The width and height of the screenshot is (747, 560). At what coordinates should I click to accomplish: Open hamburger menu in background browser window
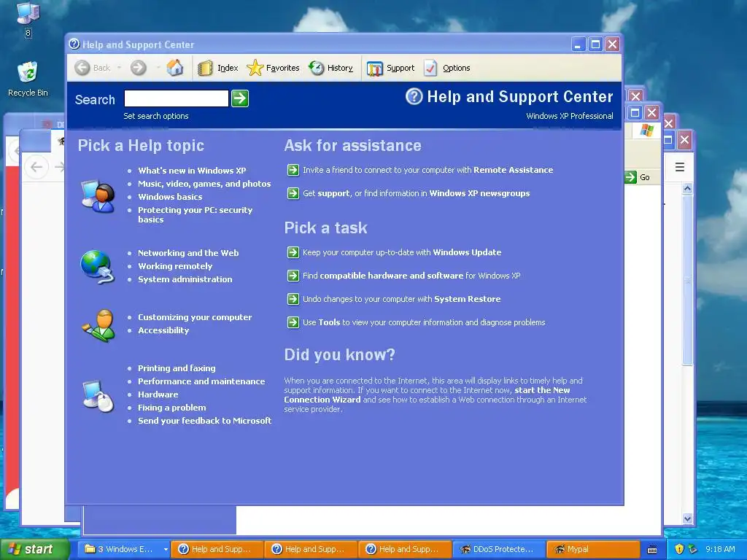click(680, 167)
